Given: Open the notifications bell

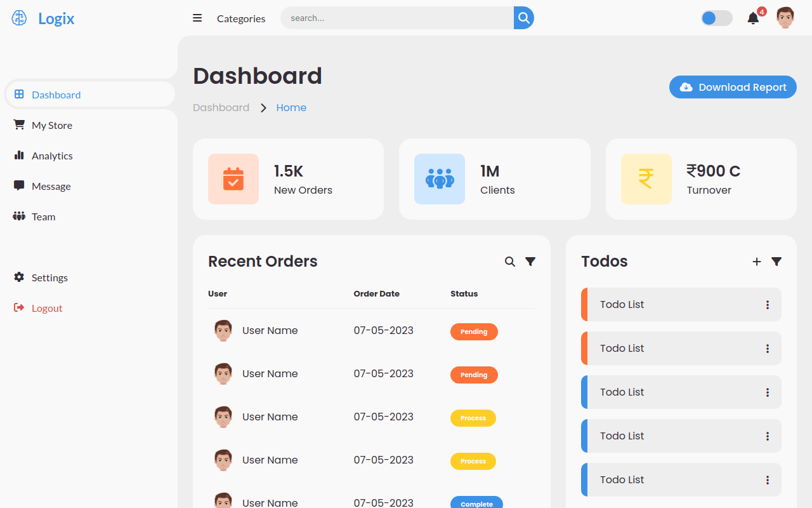Looking at the screenshot, I should (x=753, y=18).
